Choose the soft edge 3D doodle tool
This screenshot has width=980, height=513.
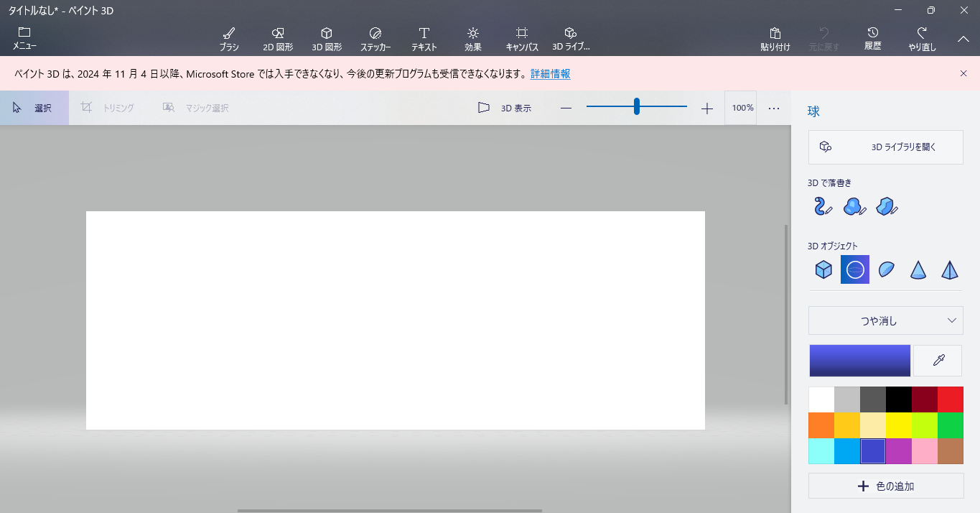tap(854, 207)
